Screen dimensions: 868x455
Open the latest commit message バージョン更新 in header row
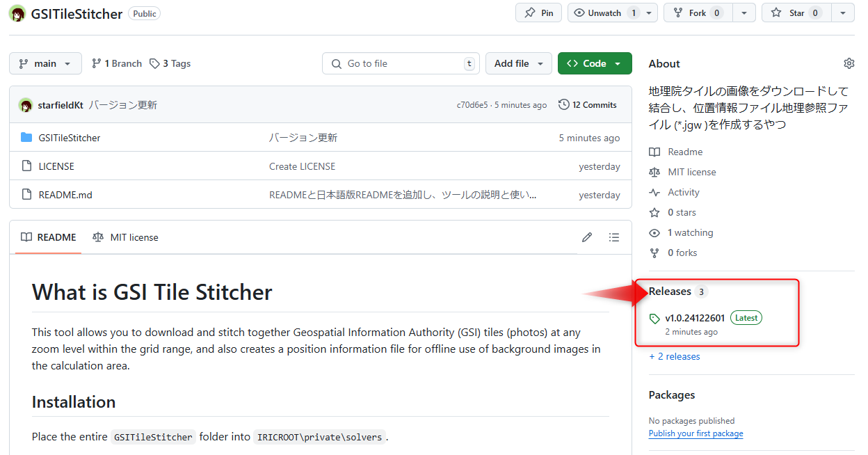click(123, 105)
